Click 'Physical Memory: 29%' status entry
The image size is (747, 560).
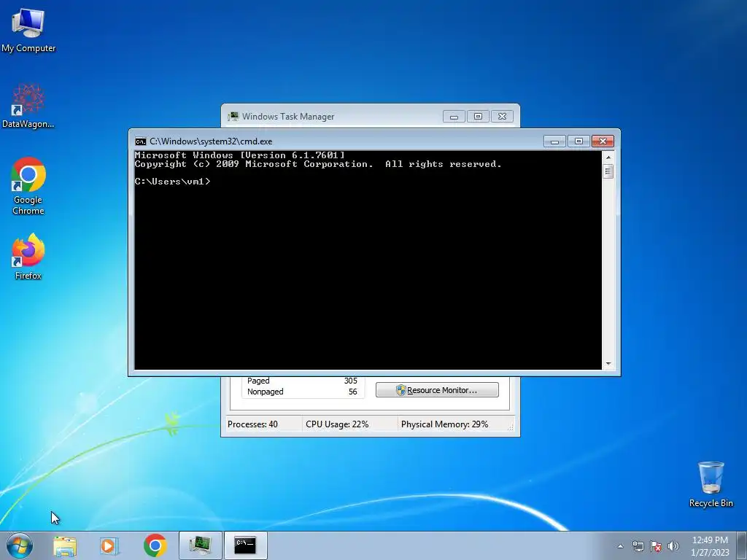click(444, 424)
